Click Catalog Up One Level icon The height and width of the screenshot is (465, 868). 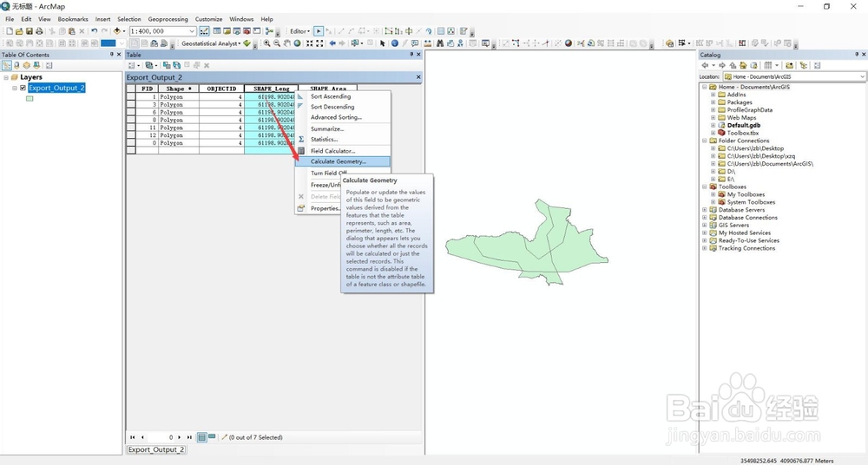(733, 65)
